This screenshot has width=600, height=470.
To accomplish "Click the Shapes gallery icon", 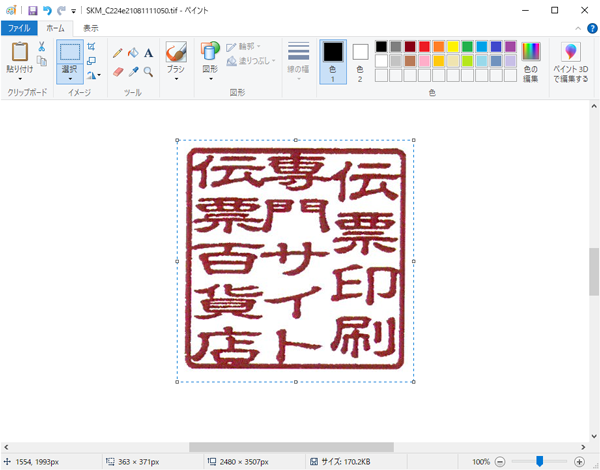I will [x=210, y=51].
